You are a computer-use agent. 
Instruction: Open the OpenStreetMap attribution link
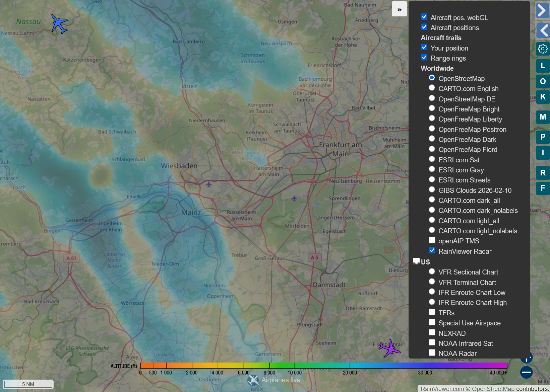pos(493,389)
